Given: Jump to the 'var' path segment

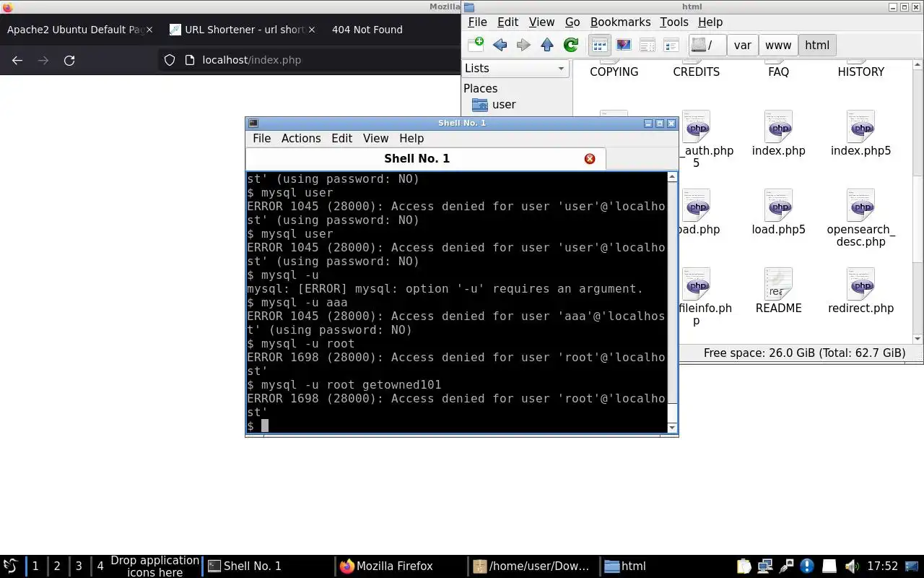Looking at the screenshot, I should pyautogui.click(x=742, y=45).
